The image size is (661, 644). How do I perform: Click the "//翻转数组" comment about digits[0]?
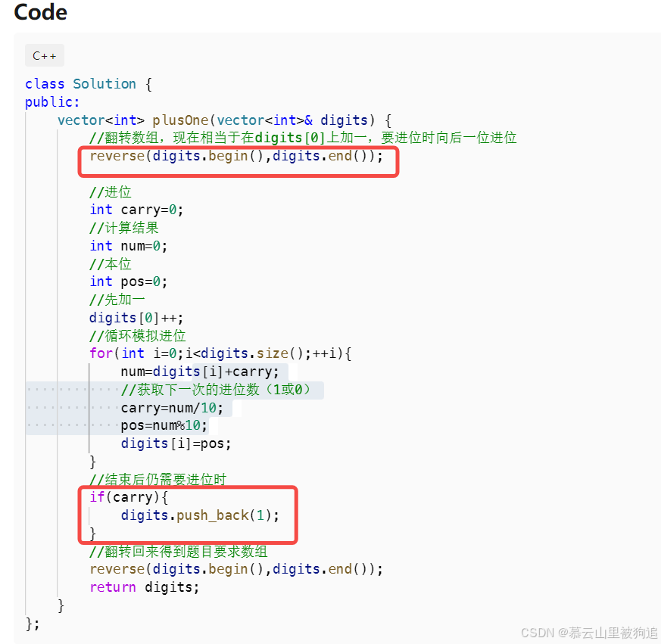pos(303,138)
